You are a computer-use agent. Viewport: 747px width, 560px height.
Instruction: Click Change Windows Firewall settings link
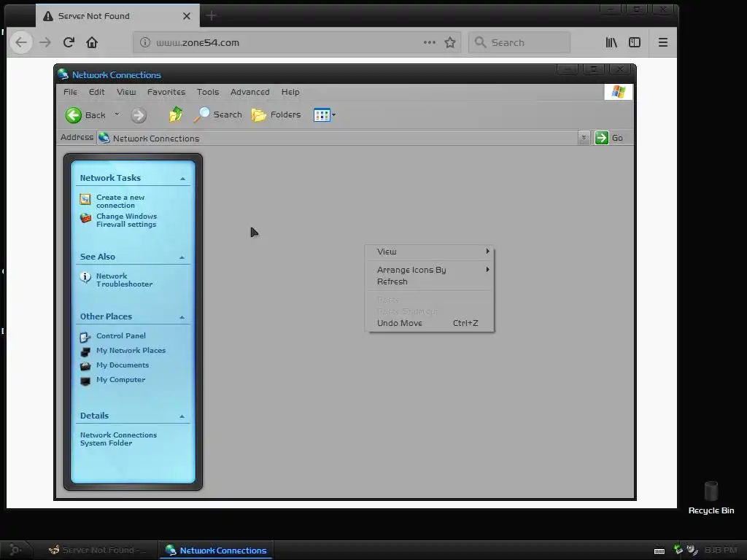point(127,220)
